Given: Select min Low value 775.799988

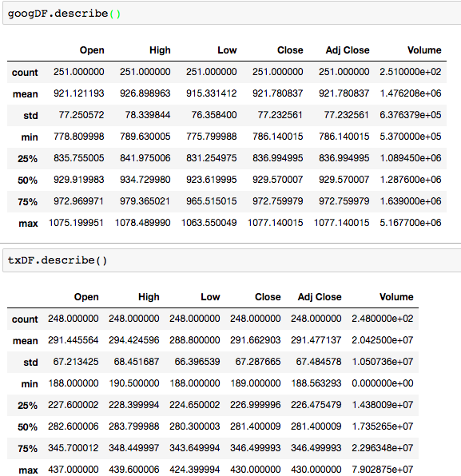Looking at the screenshot, I should (212, 137).
